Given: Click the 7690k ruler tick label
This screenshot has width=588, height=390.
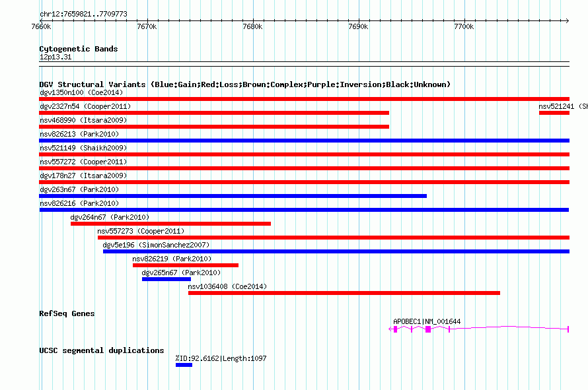Looking at the screenshot, I should 358,26.
